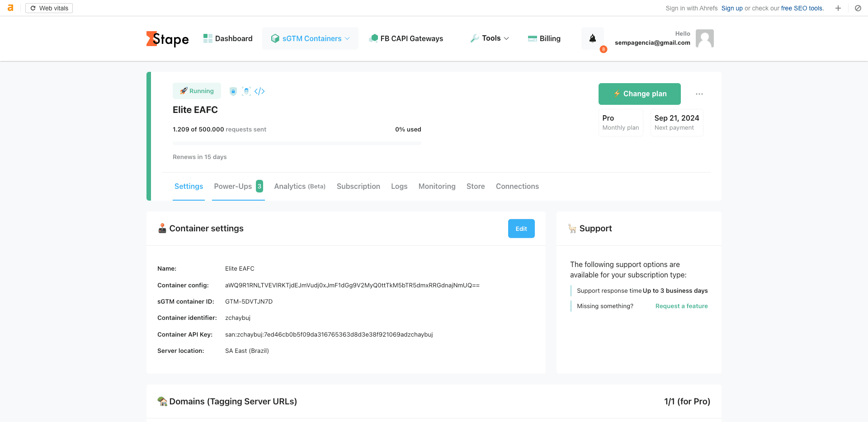Open the Analytics (Beta) tab
The height and width of the screenshot is (422, 868).
click(300, 186)
